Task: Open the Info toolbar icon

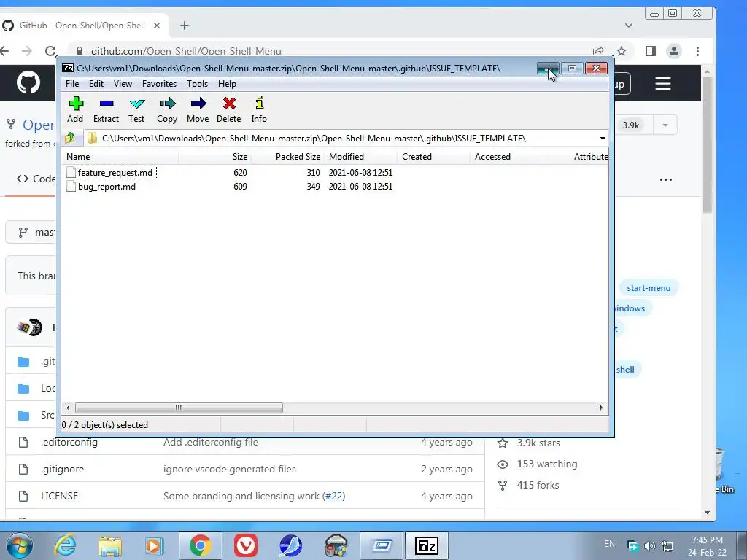Action: tap(259, 109)
